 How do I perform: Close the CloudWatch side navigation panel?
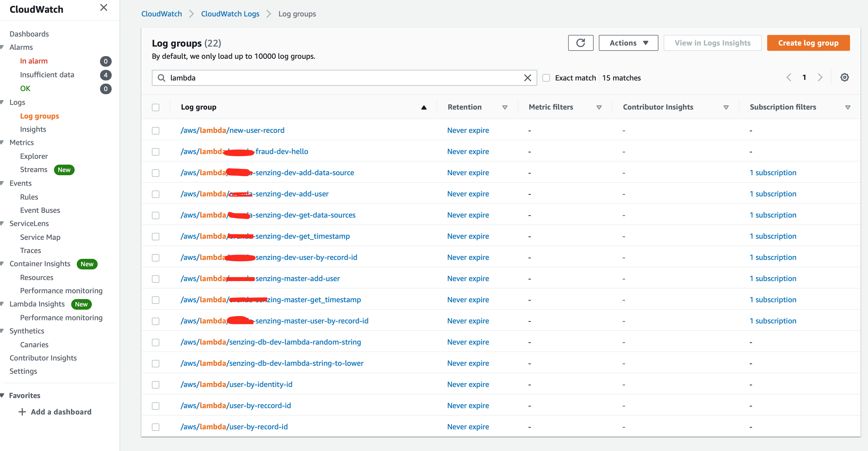pyautogui.click(x=103, y=7)
